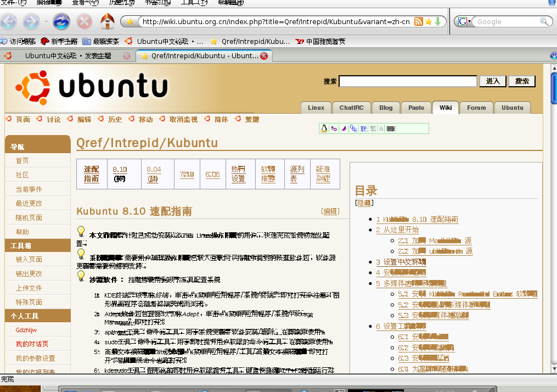Click the Tux penguin icon in the green toolbar
The width and height of the screenshot is (557, 392).
[324, 128]
